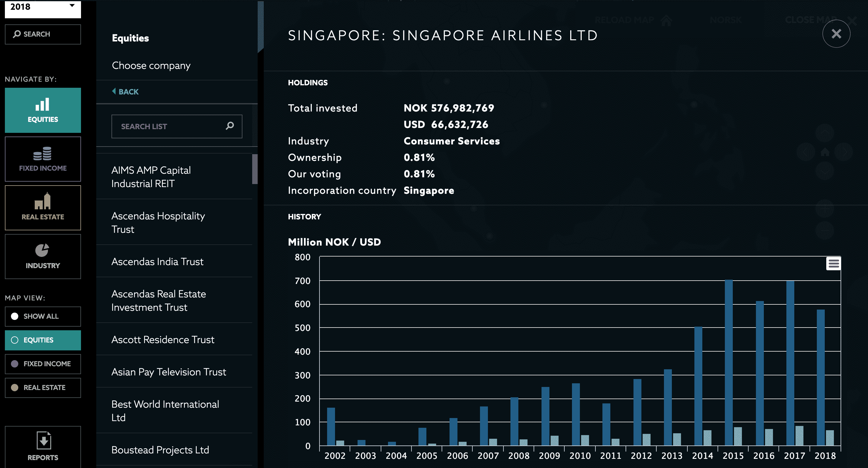Choose the FIXED INCOME map view option
Image resolution: width=868 pixels, height=468 pixels.
click(x=43, y=364)
